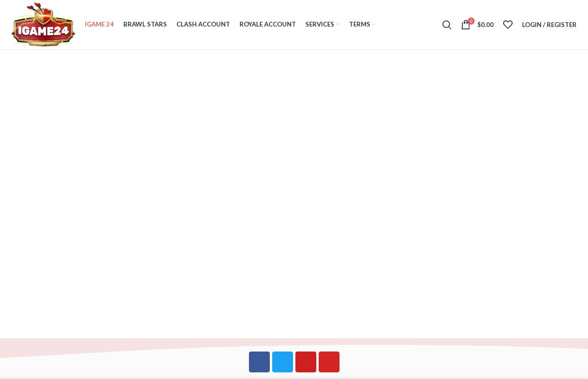
Task: Open the Royale Account menu item
Action: [x=267, y=24]
